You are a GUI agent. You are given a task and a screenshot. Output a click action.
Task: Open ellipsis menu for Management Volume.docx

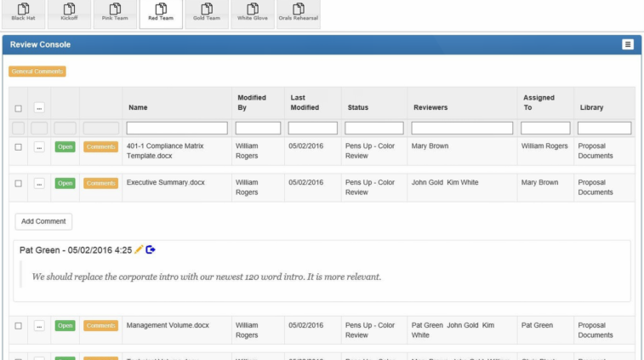tap(39, 326)
